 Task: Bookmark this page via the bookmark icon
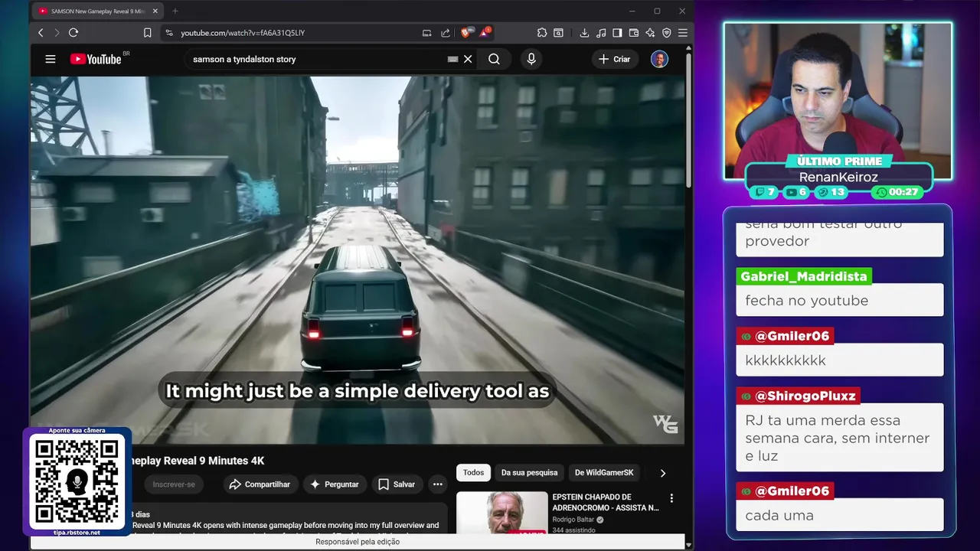(148, 33)
